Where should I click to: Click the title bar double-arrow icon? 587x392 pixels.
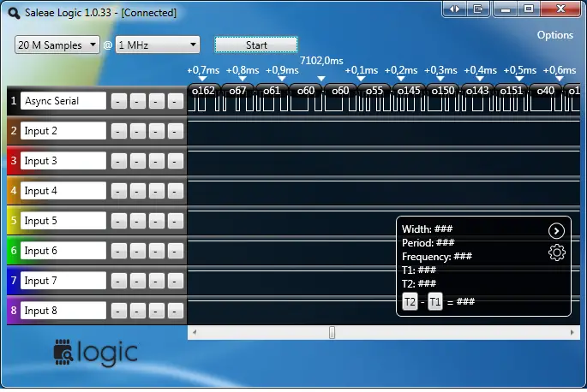[x=454, y=9]
